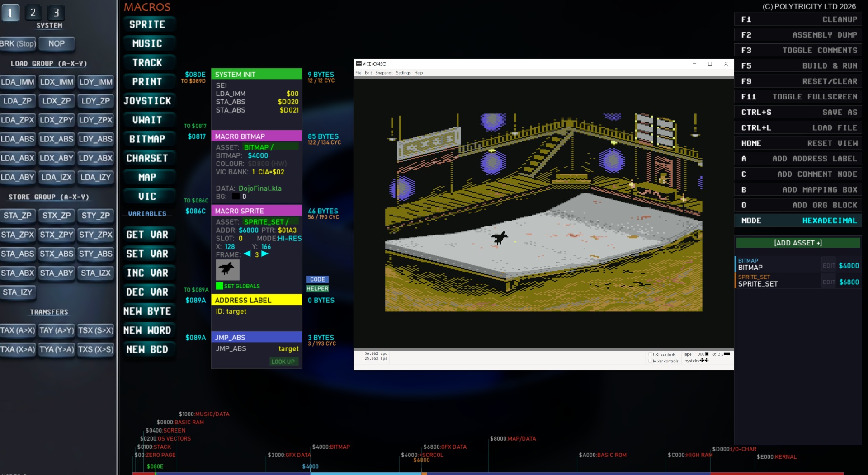Run F5 BUILD & RUN
This screenshot has width=868, height=475.
[x=799, y=66]
